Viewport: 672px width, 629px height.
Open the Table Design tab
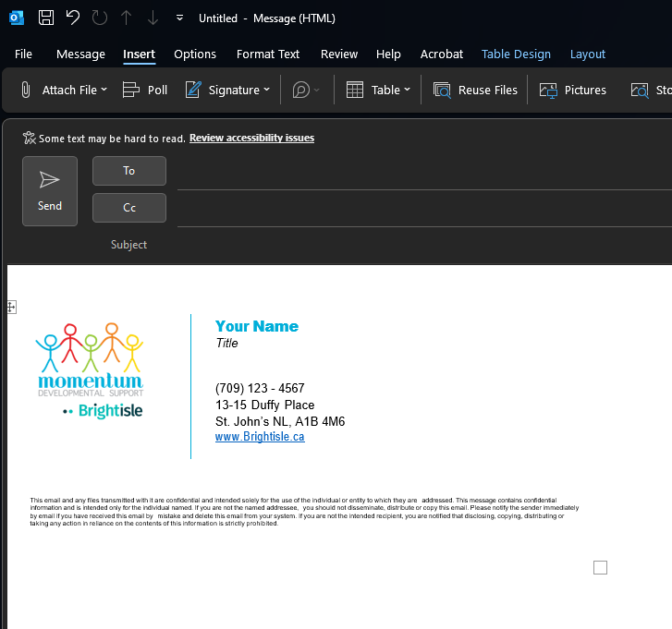pyautogui.click(x=516, y=54)
